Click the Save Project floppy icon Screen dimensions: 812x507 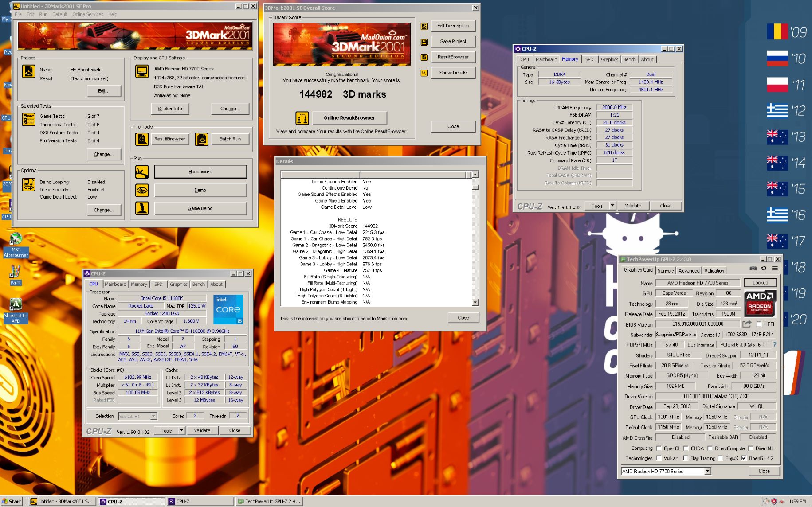(424, 42)
